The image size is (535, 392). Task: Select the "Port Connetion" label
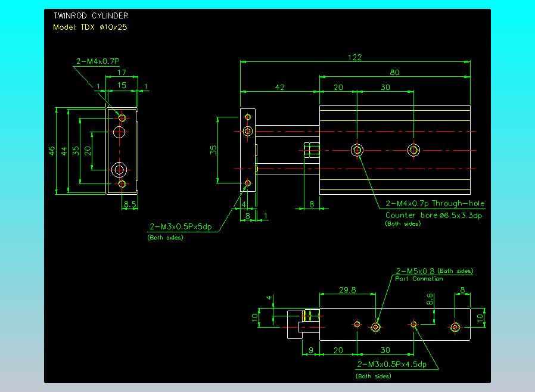pyautogui.click(x=419, y=279)
